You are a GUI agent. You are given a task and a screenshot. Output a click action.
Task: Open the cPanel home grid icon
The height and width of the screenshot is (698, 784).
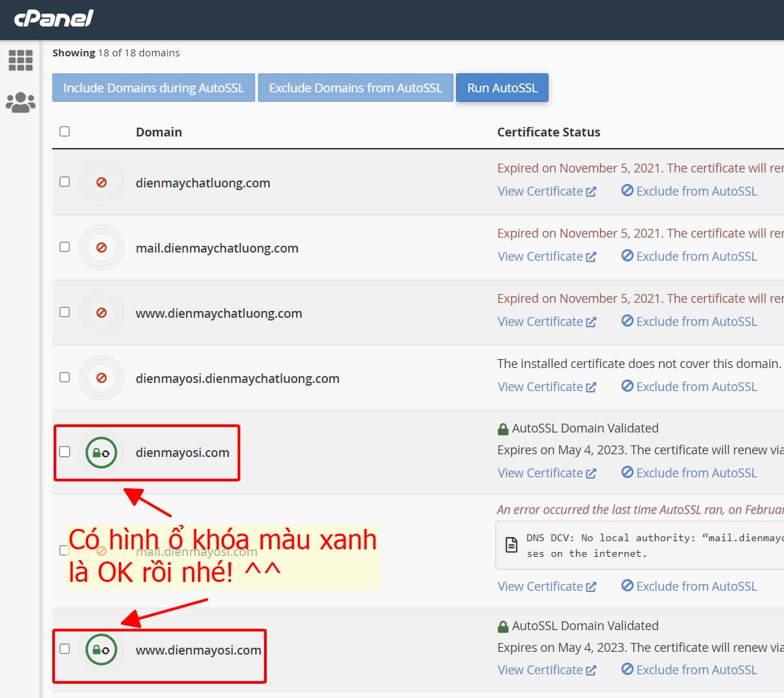(20, 60)
